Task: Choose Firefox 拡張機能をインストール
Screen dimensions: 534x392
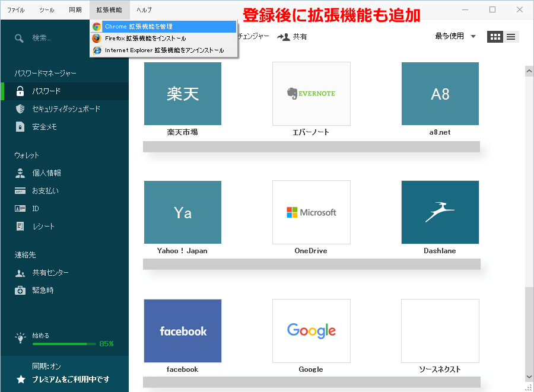Action: point(164,39)
